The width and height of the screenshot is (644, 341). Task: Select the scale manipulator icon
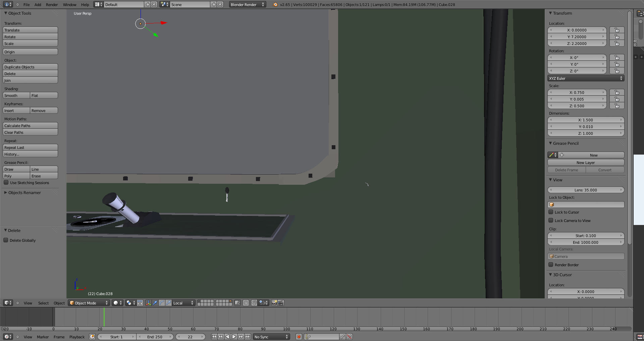click(168, 303)
